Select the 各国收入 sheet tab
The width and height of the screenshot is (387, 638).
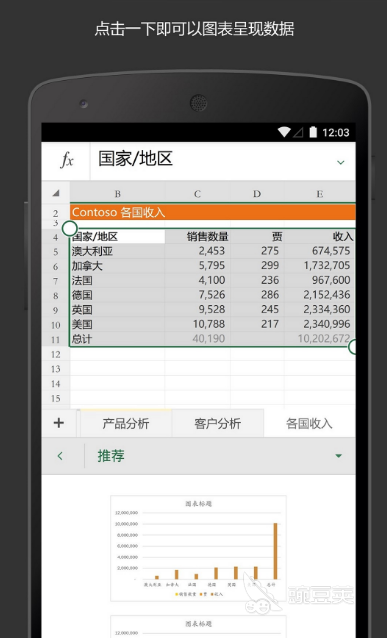tap(309, 423)
